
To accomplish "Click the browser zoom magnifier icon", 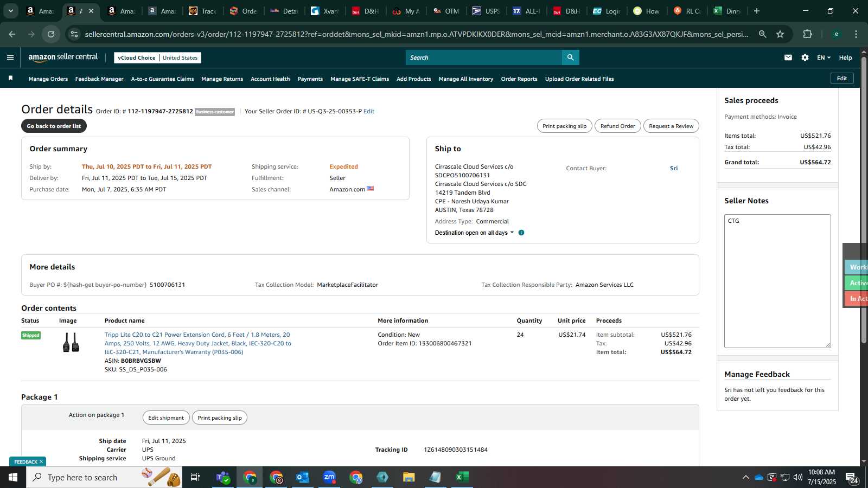I will (x=762, y=34).
